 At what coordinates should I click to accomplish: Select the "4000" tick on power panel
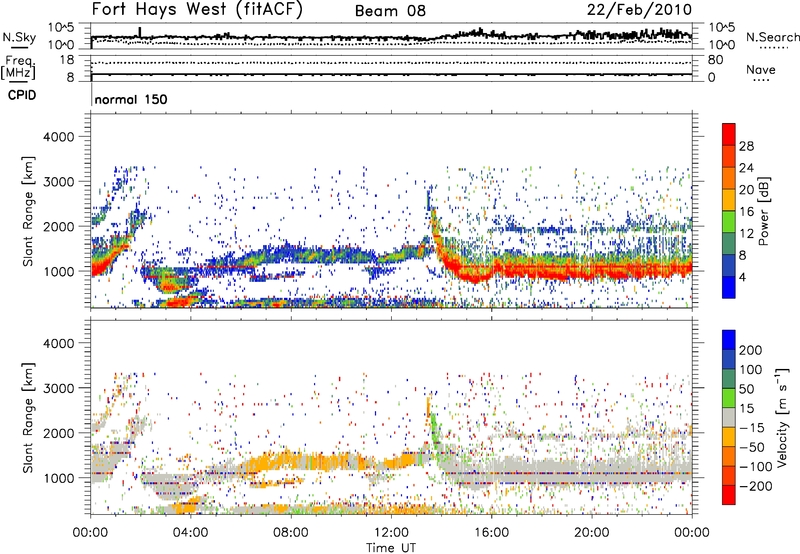58,137
